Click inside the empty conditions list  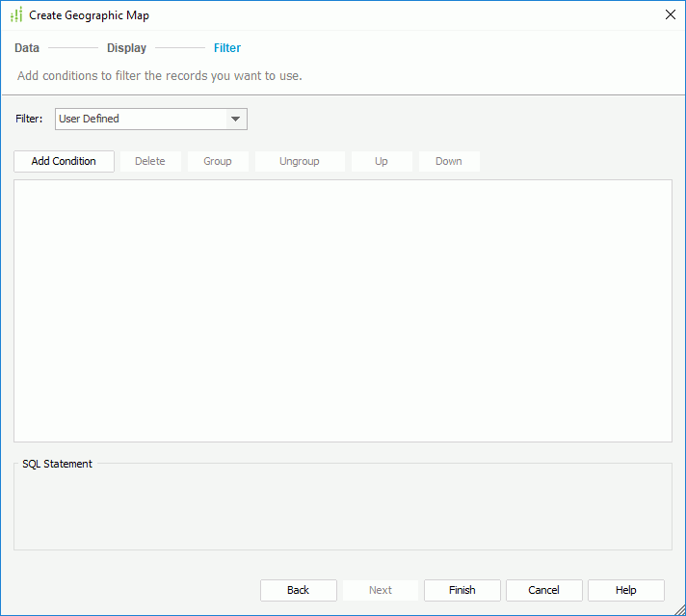343,310
